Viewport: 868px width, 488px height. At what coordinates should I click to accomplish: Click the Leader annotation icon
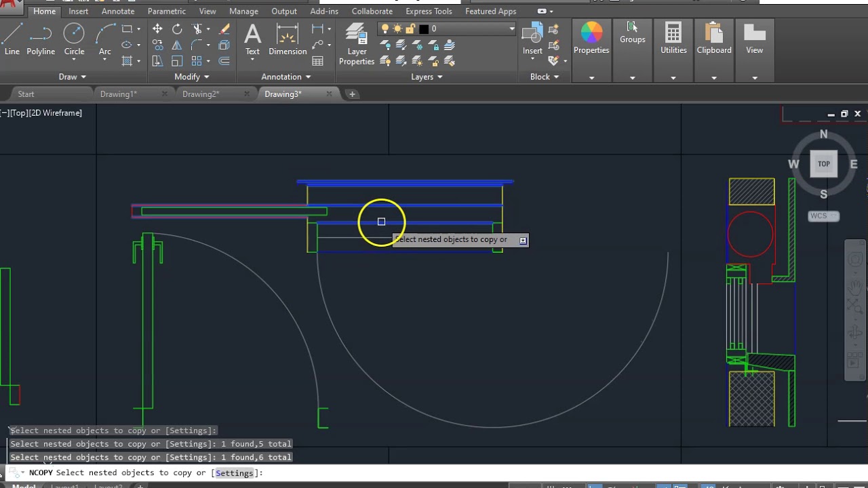pyautogui.click(x=317, y=45)
